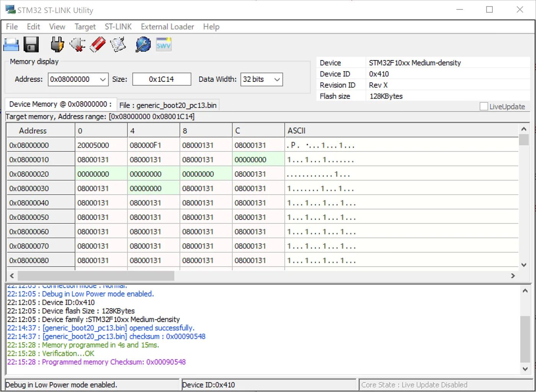536x392 pixels.
Task: Switch to generic_boot20_pc13.bin file tab
Action: click(x=168, y=105)
